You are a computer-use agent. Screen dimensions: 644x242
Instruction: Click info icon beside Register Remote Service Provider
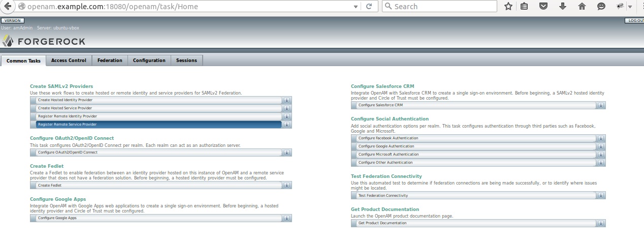click(x=286, y=125)
